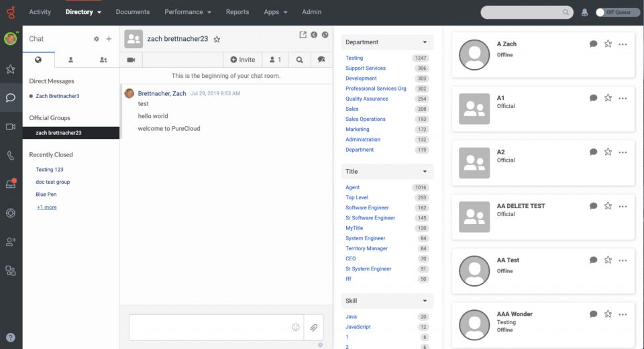
Task: Collapse the Title filter section
Action: (387, 171)
